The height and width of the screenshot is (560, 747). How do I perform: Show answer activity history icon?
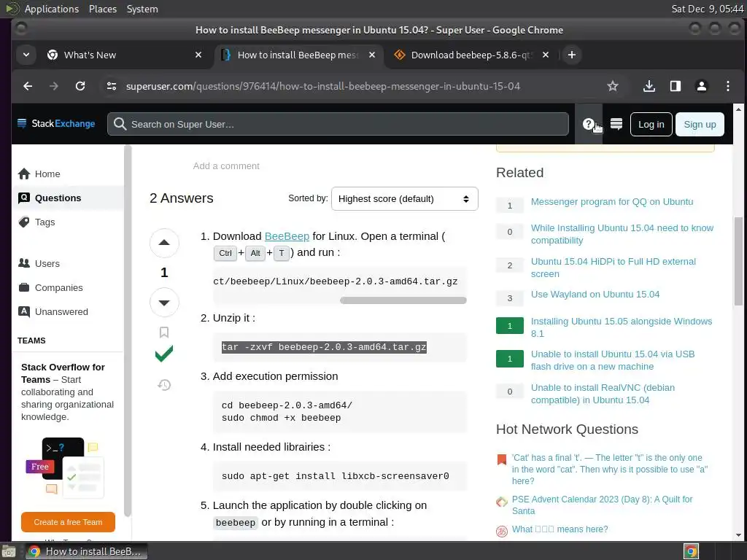pyautogui.click(x=164, y=385)
